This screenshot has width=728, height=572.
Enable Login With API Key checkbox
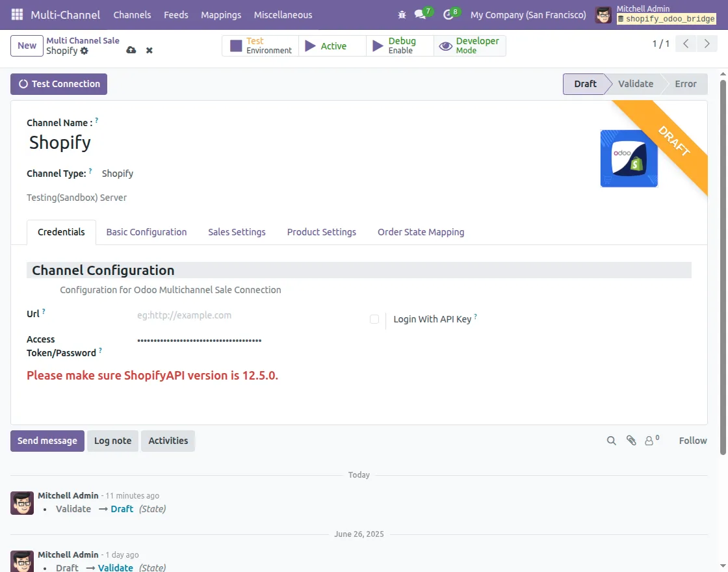374,319
